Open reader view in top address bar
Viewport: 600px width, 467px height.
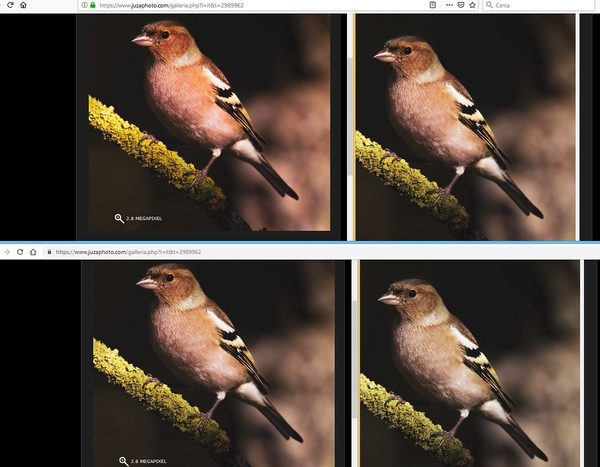click(432, 5)
